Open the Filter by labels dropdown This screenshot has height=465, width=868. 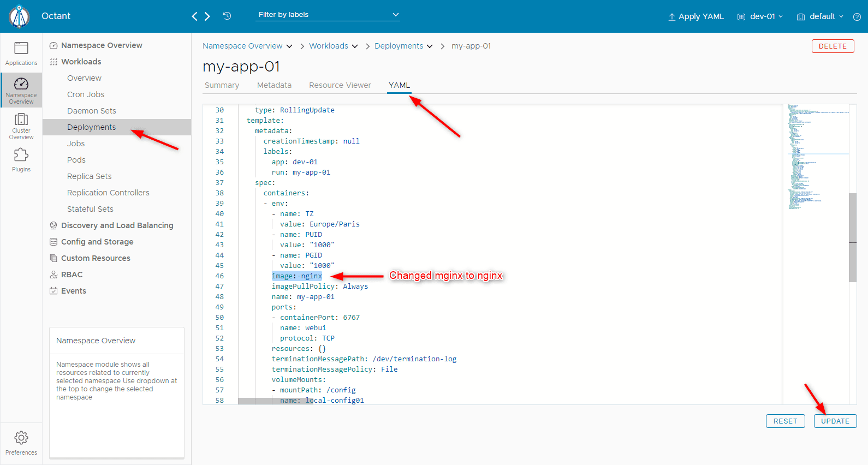(328, 15)
